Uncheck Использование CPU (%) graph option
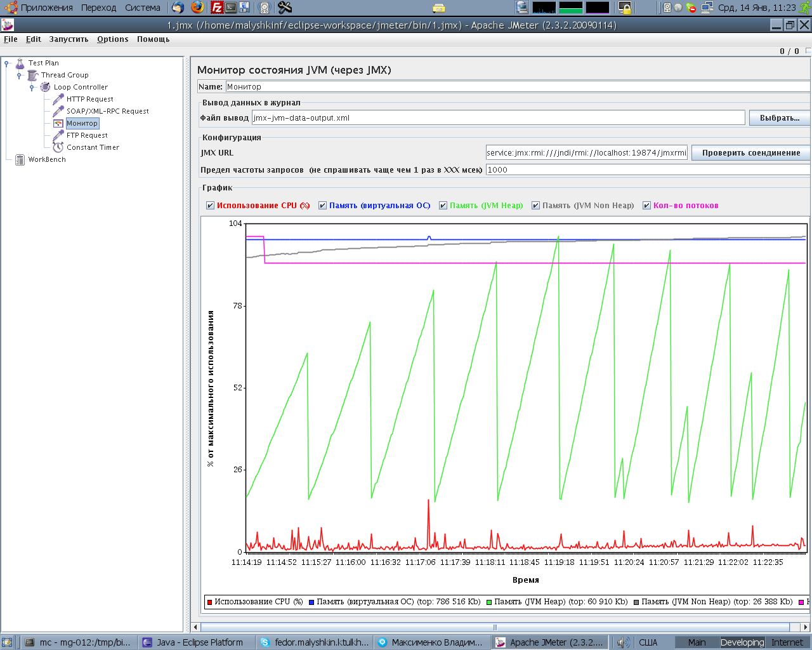This screenshot has height=650, width=812. tap(209, 205)
